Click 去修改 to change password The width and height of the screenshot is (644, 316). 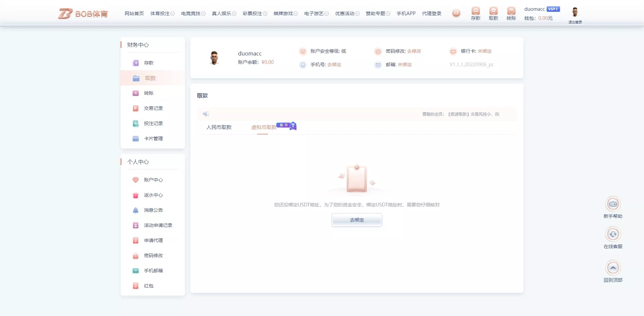click(415, 51)
